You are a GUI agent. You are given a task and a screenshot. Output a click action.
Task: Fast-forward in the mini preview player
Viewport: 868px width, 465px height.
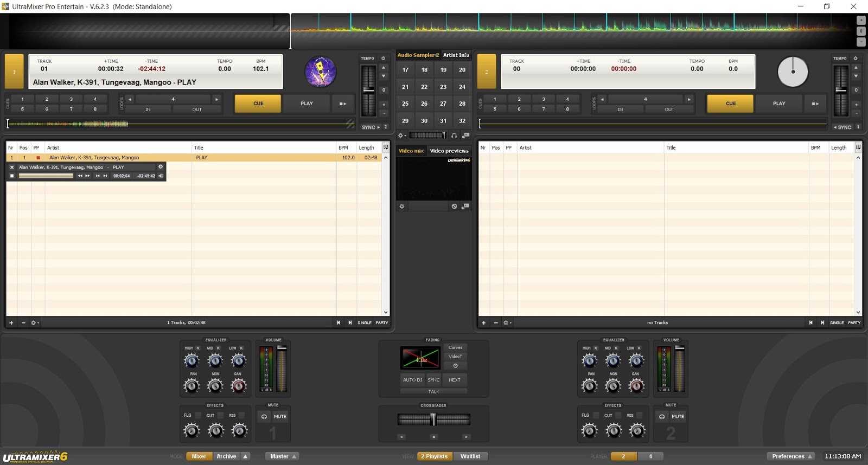[x=88, y=176]
